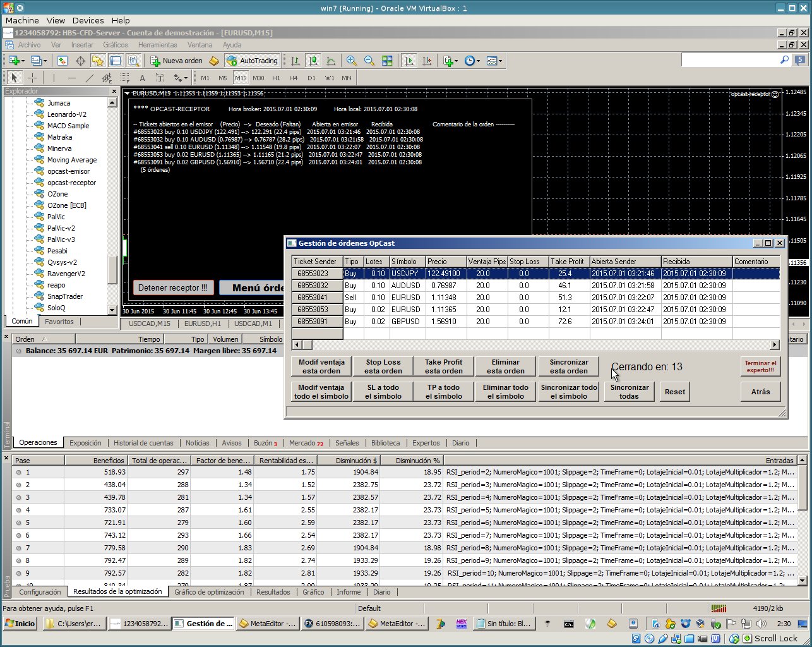Open the MetaEditor book icon
The image size is (812, 647).
pyautogui.click(x=214, y=61)
